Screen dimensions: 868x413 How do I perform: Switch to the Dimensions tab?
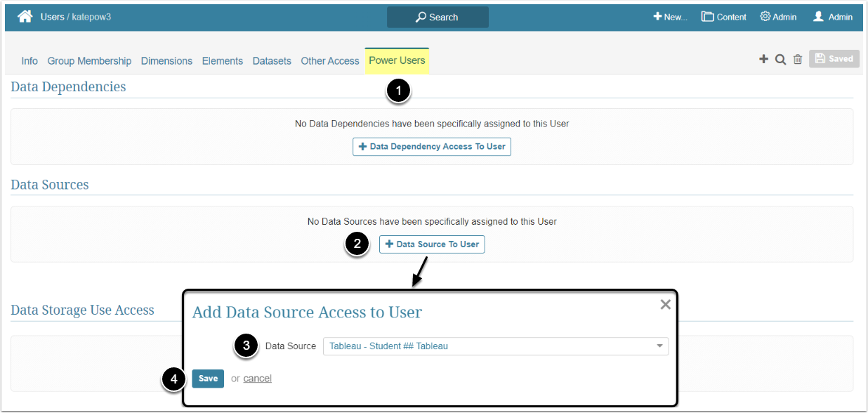click(166, 61)
